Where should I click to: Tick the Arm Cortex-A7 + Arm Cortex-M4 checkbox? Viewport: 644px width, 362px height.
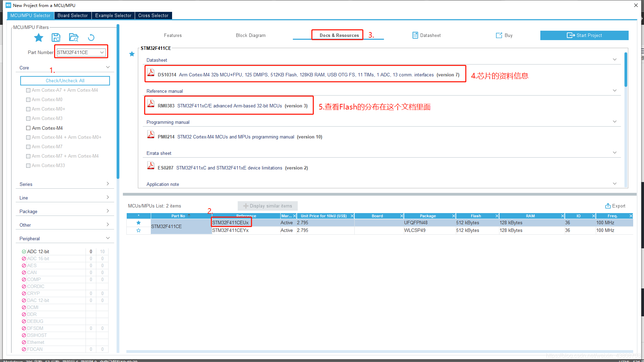[28, 90]
